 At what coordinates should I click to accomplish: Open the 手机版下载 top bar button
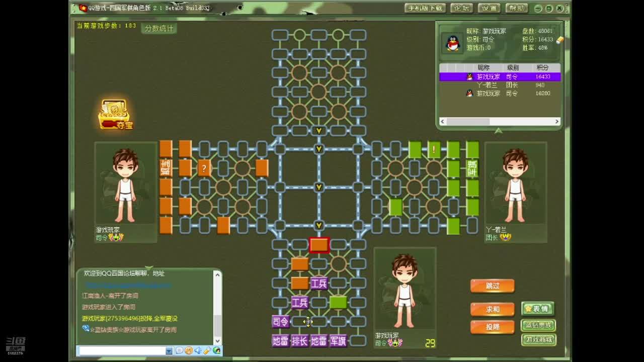425,8
